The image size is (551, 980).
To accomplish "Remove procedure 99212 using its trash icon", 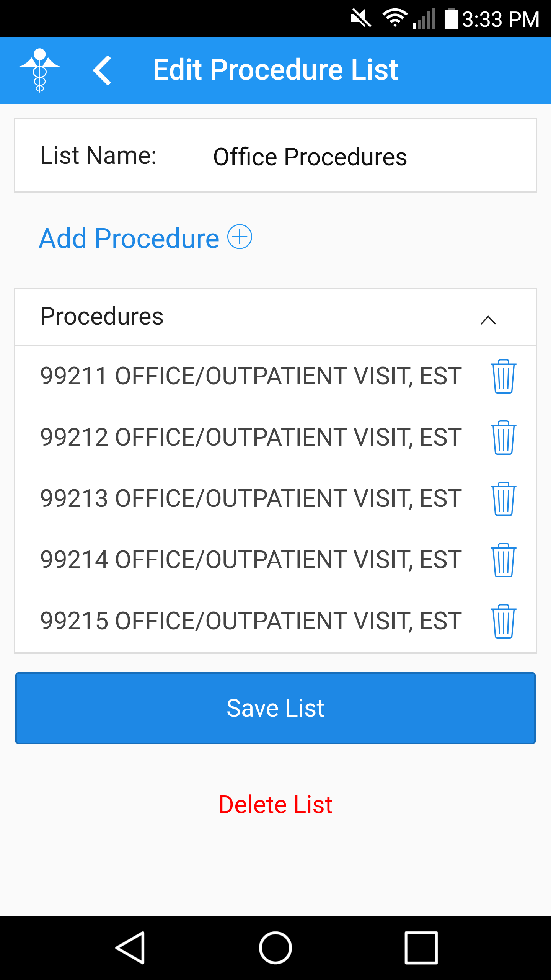I will pyautogui.click(x=503, y=438).
